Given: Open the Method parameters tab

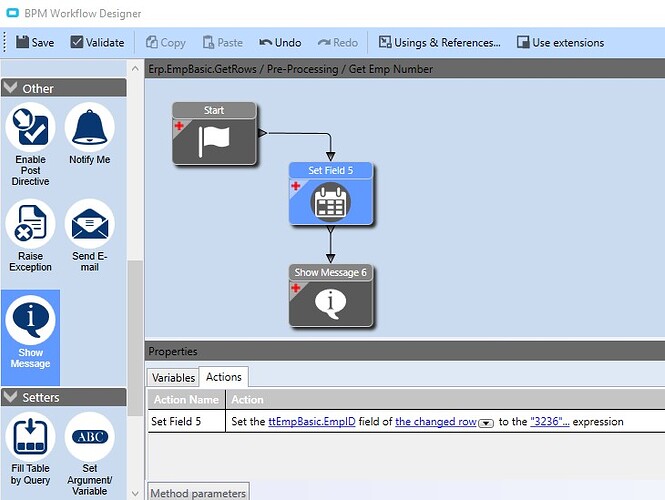Looking at the screenshot, I should point(198,493).
